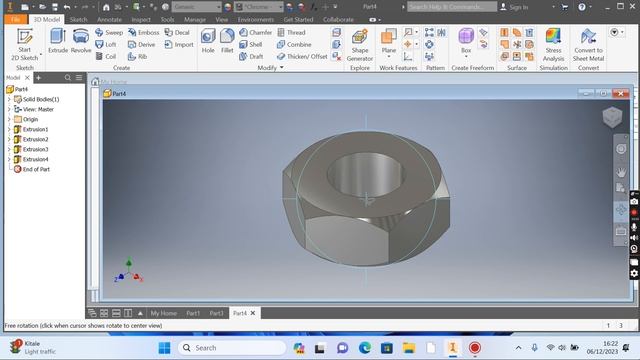Viewport: 640px width, 360px height.
Task: Click the Windows Start button
Action: click(x=164, y=348)
